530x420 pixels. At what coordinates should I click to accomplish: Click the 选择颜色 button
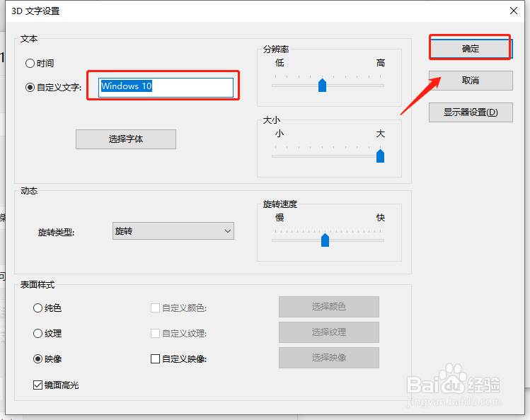pyautogui.click(x=329, y=307)
